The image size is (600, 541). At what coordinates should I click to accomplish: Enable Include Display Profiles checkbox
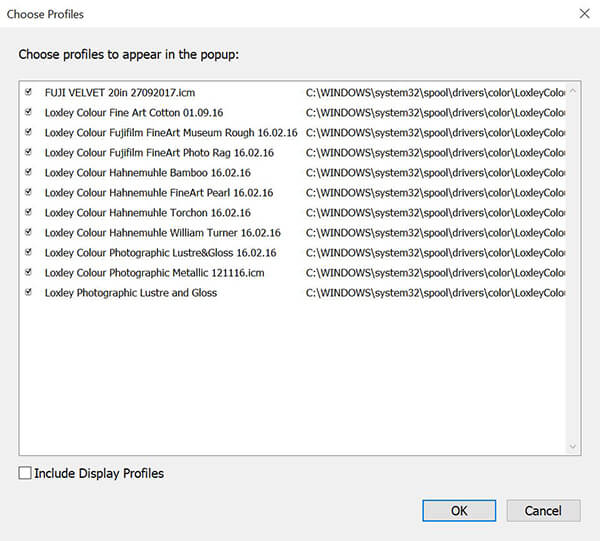[25, 473]
